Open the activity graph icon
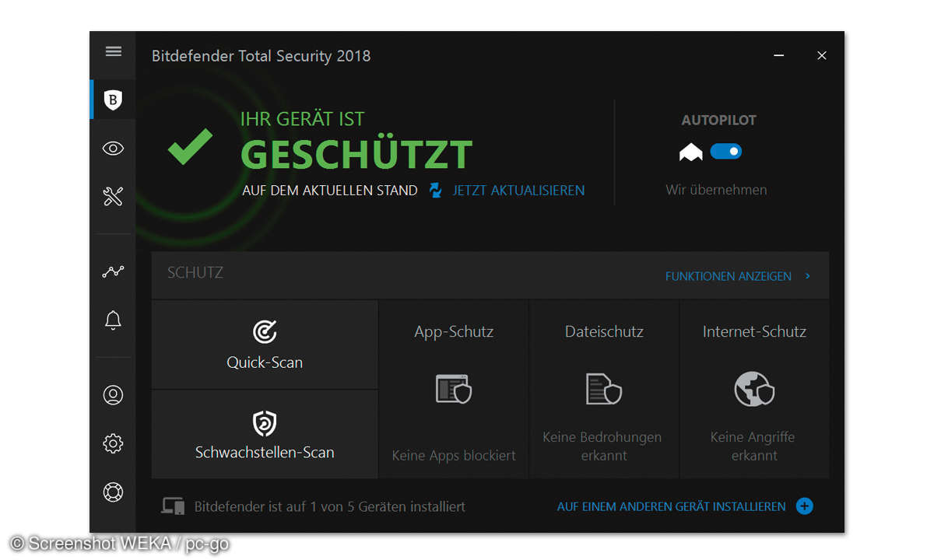 [114, 271]
